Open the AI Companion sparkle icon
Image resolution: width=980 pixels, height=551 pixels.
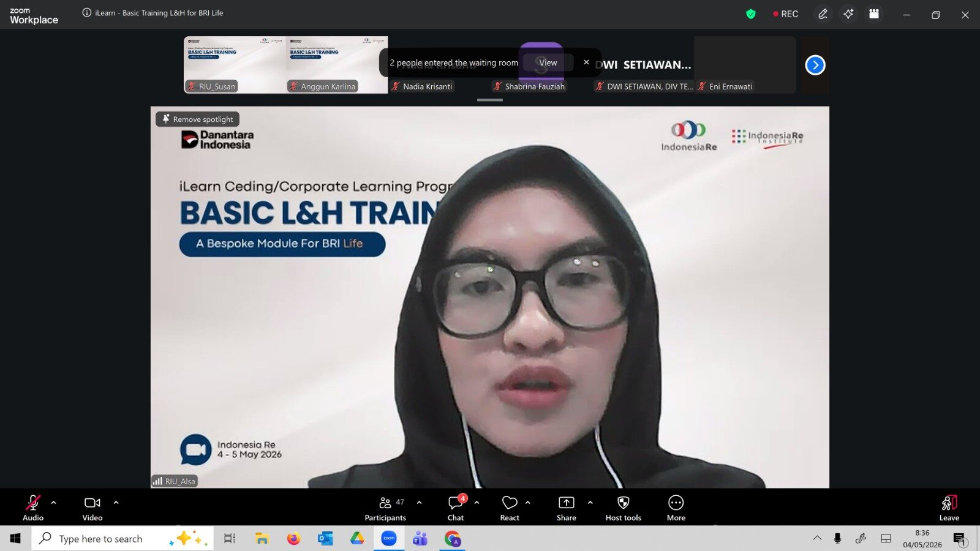tap(848, 14)
